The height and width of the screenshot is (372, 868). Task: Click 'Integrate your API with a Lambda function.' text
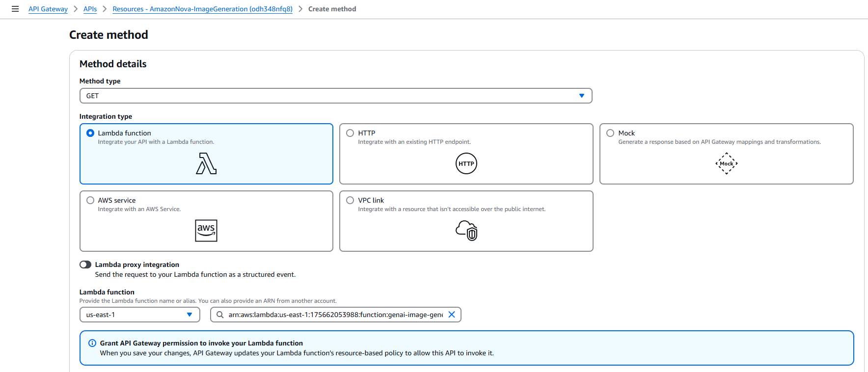(x=156, y=142)
